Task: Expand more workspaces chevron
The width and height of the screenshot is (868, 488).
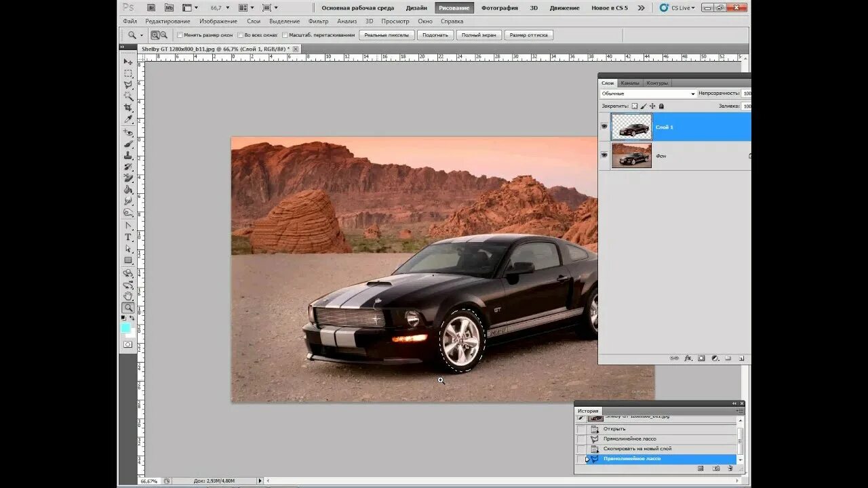Action: pos(641,7)
